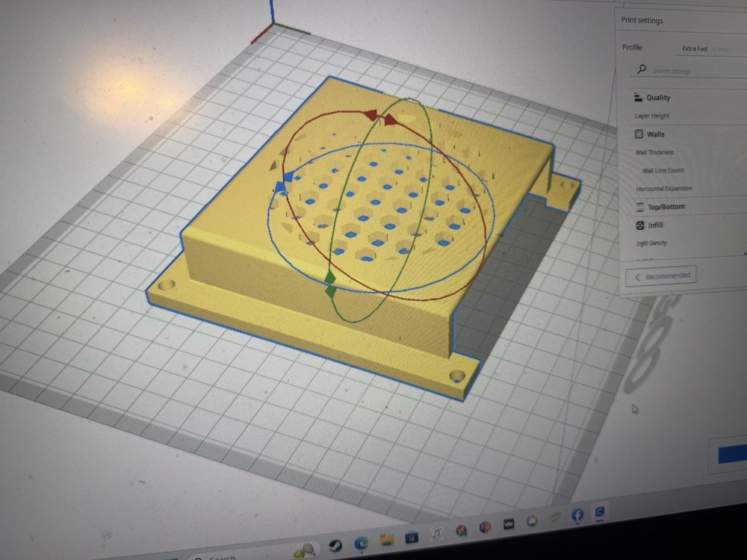Click the Recommended button
Viewport: 747px width, 560px height.
pos(661,276)
